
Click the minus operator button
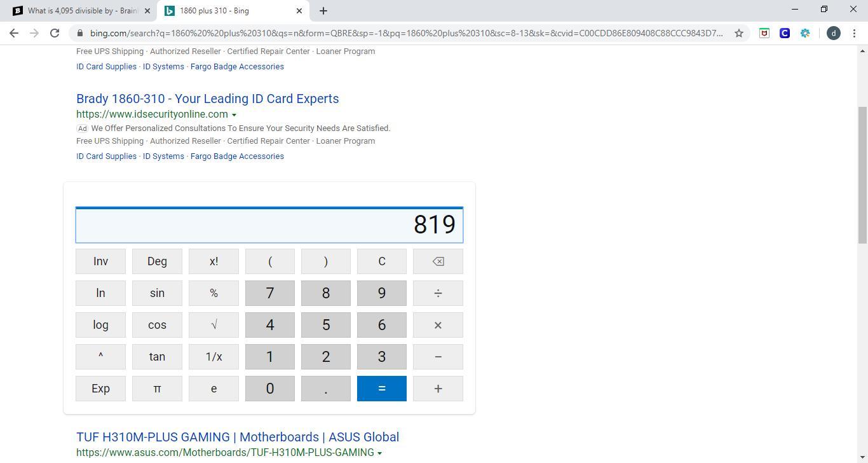[x=438, y=357]
